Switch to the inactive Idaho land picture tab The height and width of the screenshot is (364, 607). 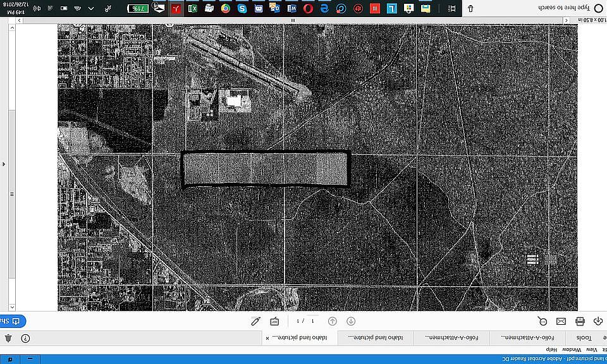376,337
